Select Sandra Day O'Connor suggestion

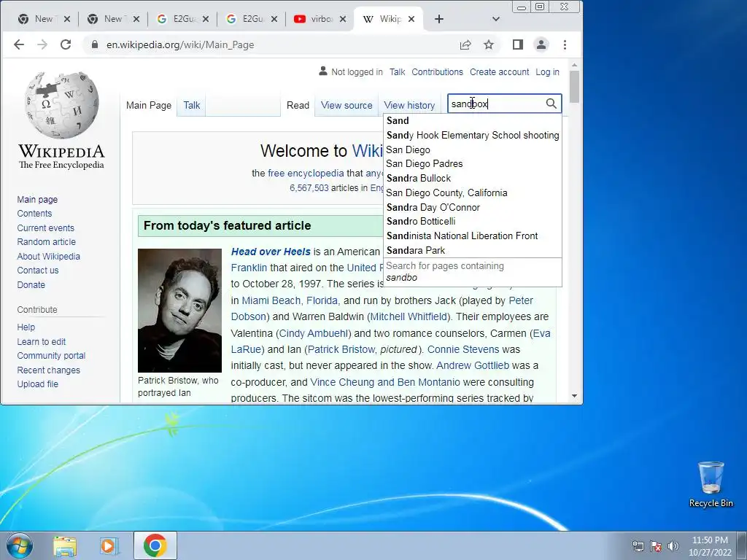pos(473,207)
